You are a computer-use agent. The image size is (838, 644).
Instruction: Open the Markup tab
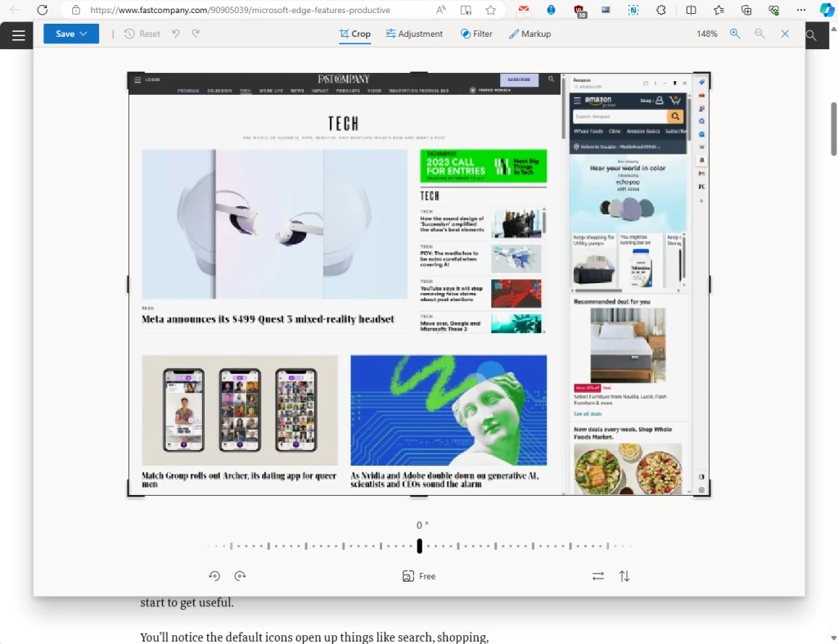coord(529,34)
